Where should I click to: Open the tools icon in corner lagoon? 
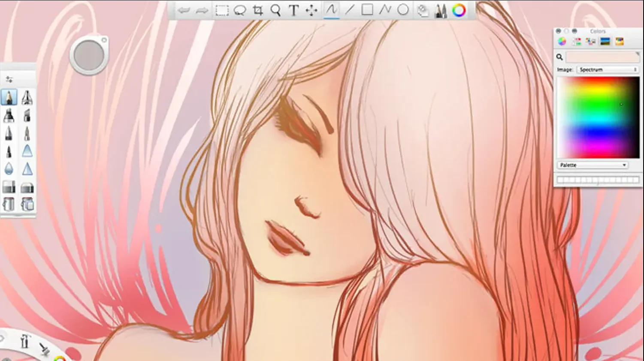[24, 341]
